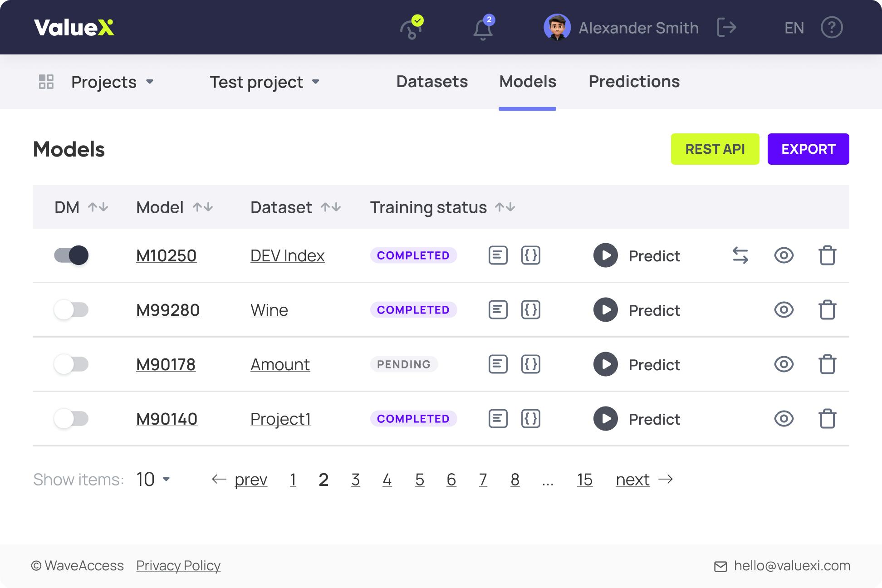The image size is (882, 588).
Task: Expand the Test project selector
Action: coord(265,82)
